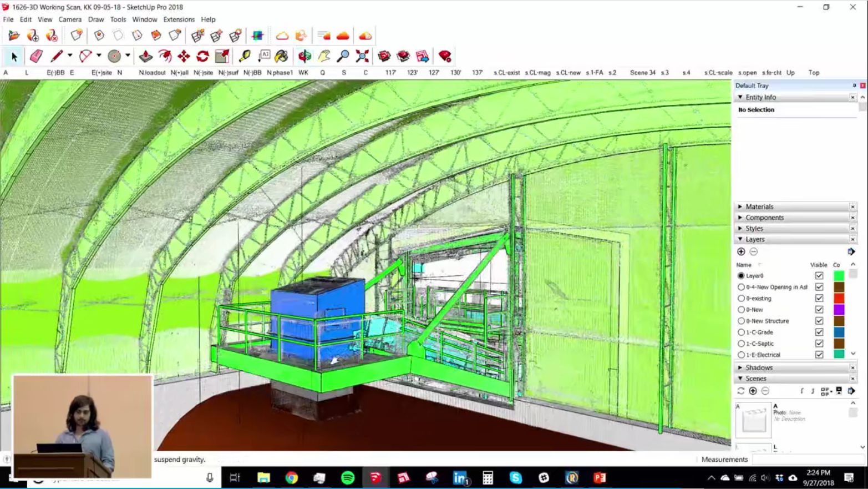Viewport: 868px width, 489px height.
Task: Choose the Rotate tool
Action: (x=202, y=56)
